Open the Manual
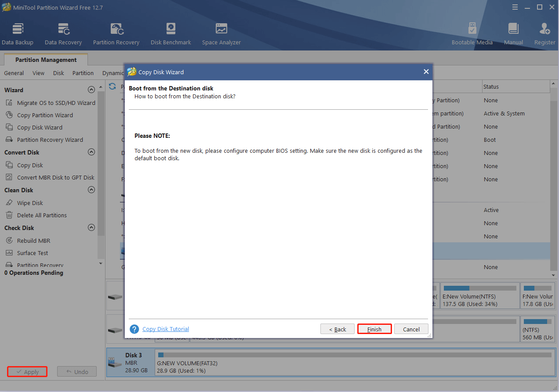This screenshot has height=392, width=559. click(x=513, y=34)
